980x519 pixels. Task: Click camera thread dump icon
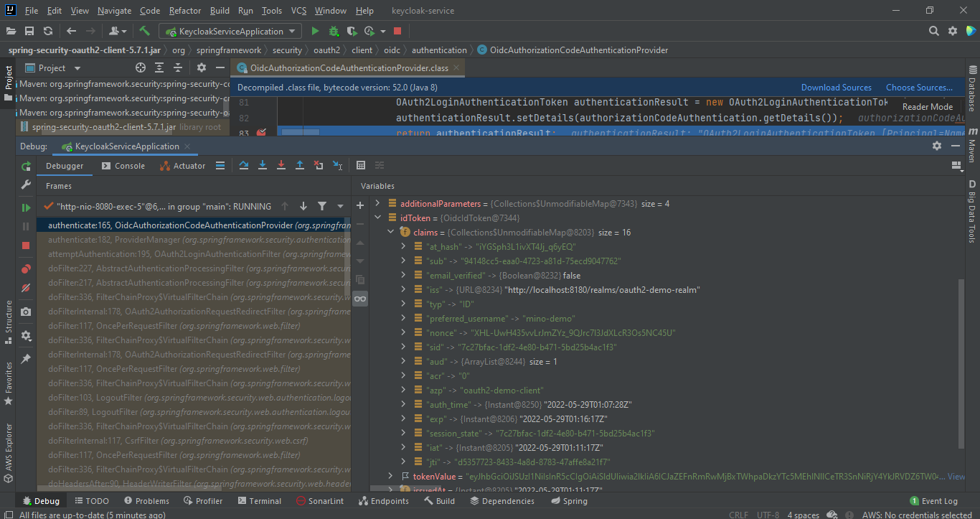26,312
